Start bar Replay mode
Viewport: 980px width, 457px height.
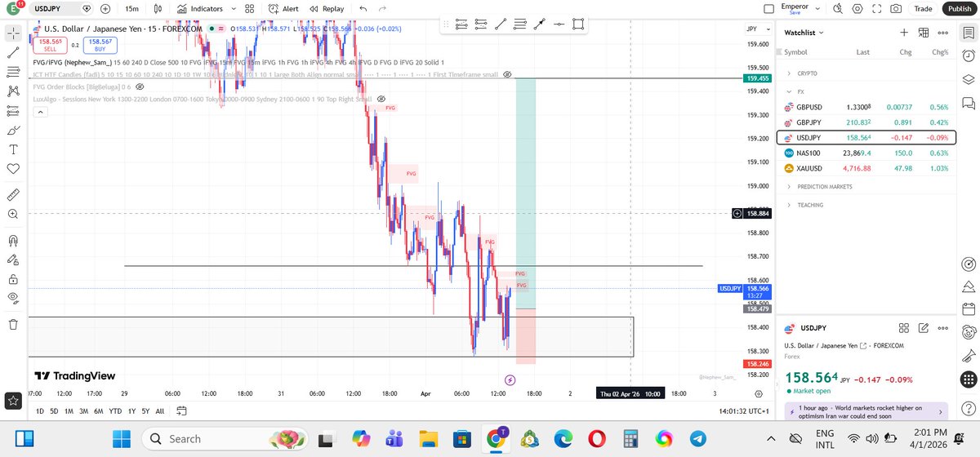[x=326, y=9]
